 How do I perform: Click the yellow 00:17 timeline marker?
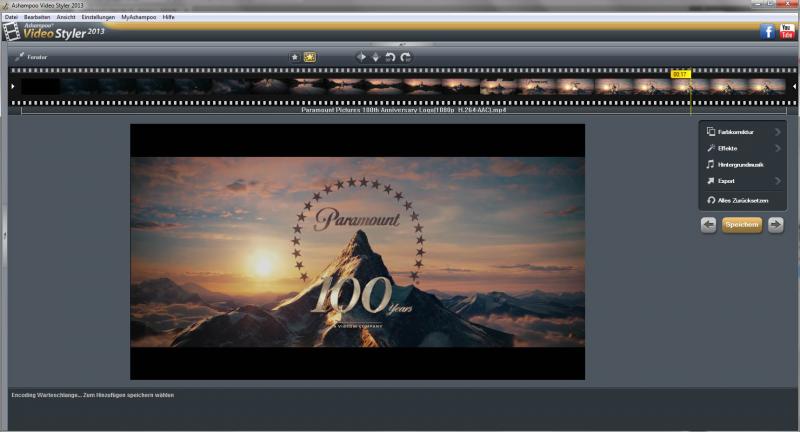click(680, 74)
